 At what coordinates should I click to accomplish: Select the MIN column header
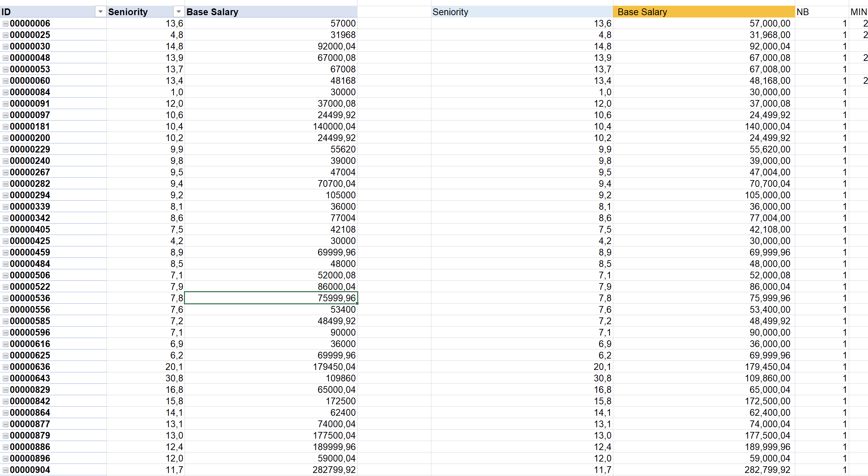pyautogui.click(x=858, y=12)
